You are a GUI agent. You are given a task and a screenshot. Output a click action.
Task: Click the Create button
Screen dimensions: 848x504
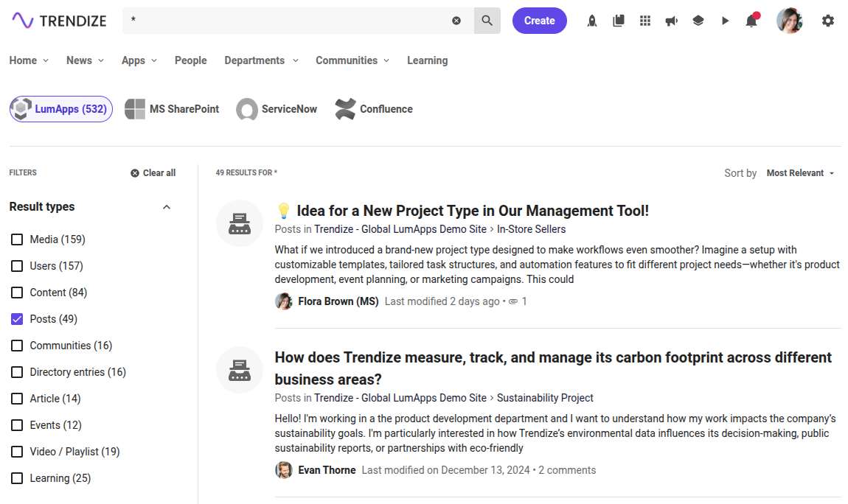[x=540, y=21]
